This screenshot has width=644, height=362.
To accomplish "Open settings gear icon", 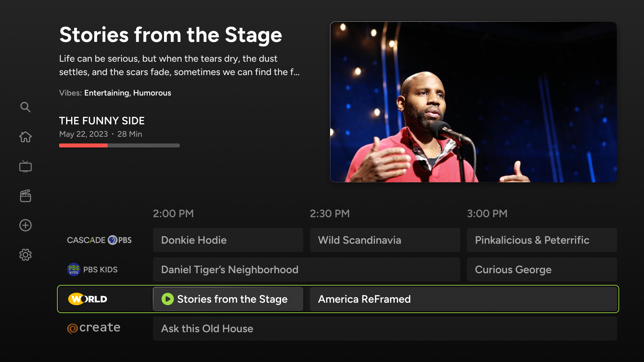I will [x=25, y=255].
